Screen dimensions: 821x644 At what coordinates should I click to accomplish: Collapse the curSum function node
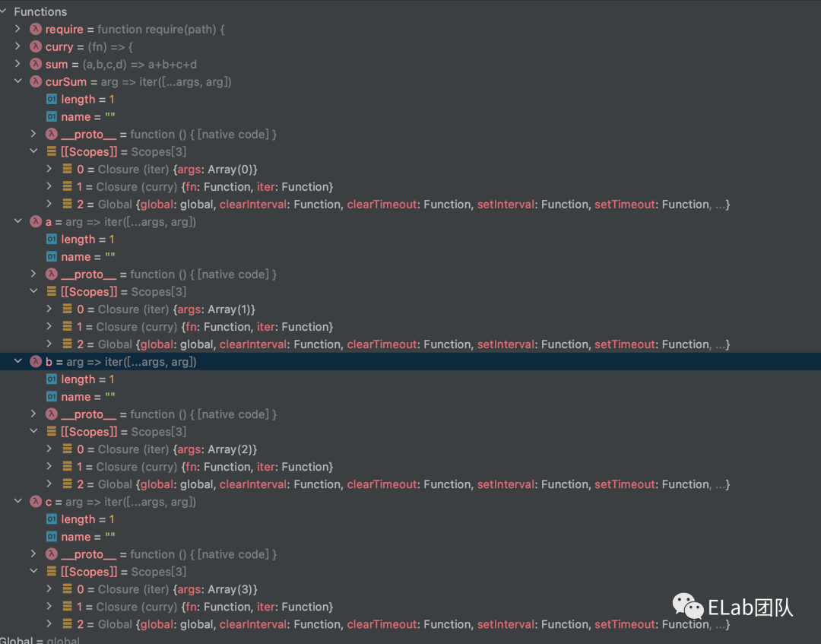pyautogui.click(x=17, y=81)
